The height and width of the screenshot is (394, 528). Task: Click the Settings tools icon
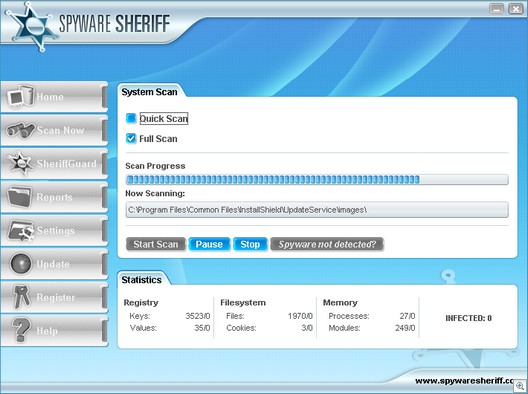point(21,230)
